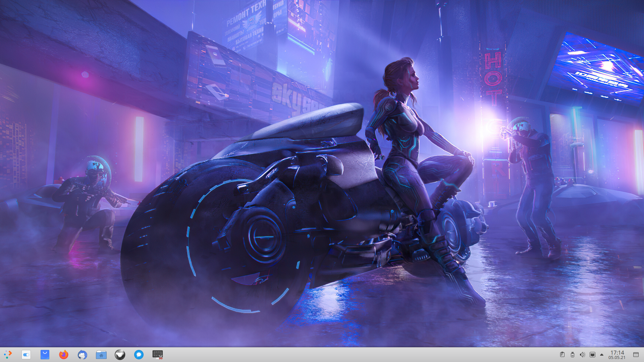
Task: Launch the black butterfly application
Action: [x=120, y=355]
